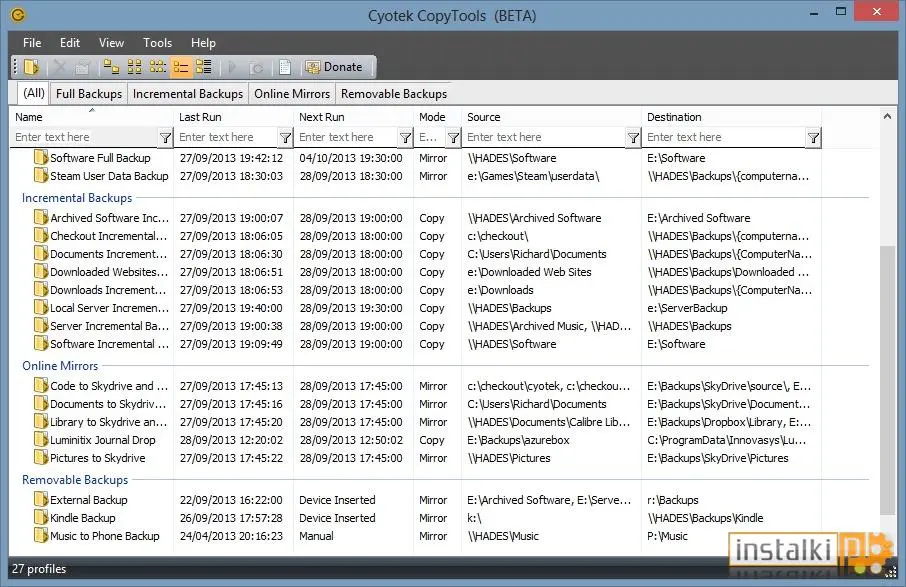Open the log document toolbar icon

[x=285, y=67]
